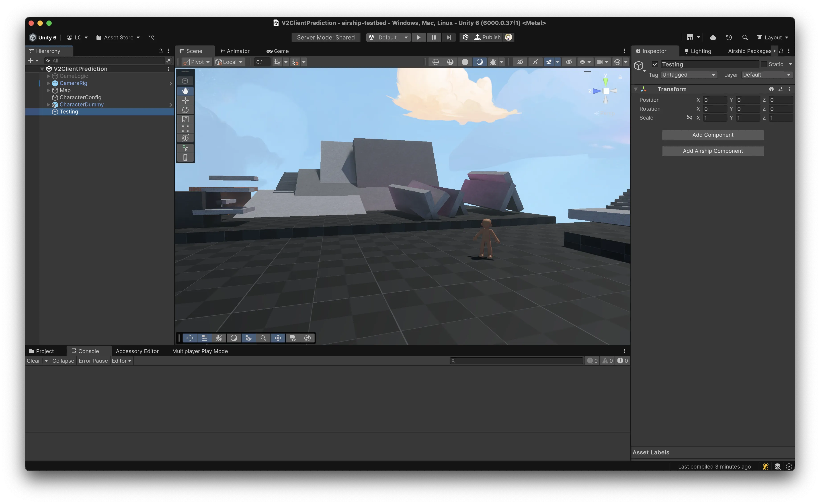Open the Pivot handle position dropdown
820x504 pixels.
pos(197,62)
